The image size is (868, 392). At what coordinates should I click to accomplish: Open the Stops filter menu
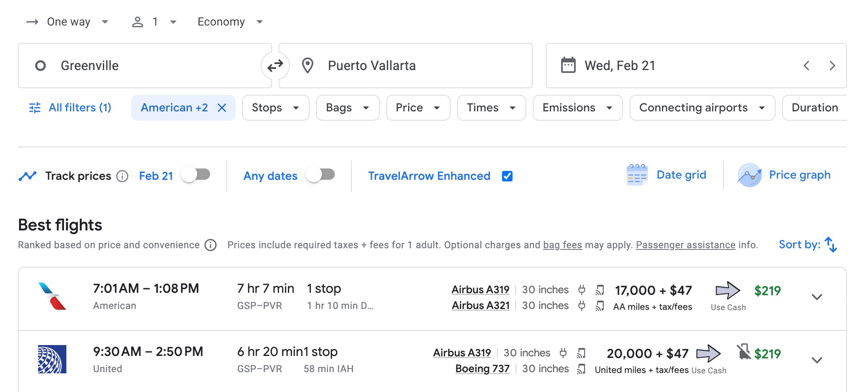[276, 108]
